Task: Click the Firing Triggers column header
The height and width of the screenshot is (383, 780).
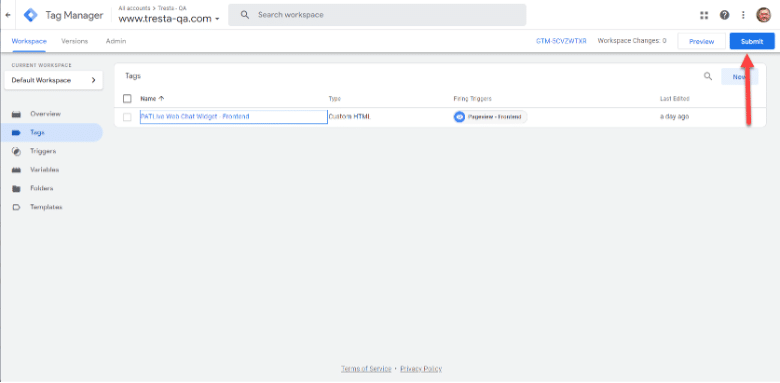Action: pos(472,98)
